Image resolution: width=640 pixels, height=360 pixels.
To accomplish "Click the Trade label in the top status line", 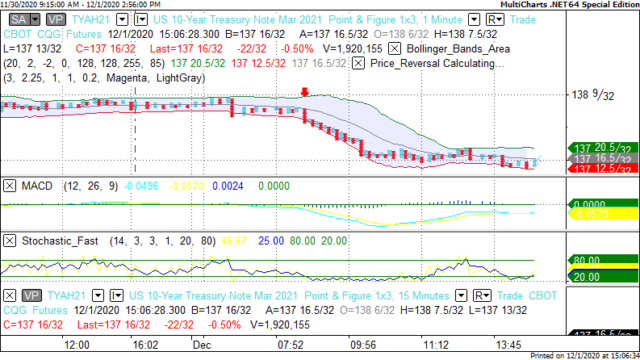I will [523, 20].
